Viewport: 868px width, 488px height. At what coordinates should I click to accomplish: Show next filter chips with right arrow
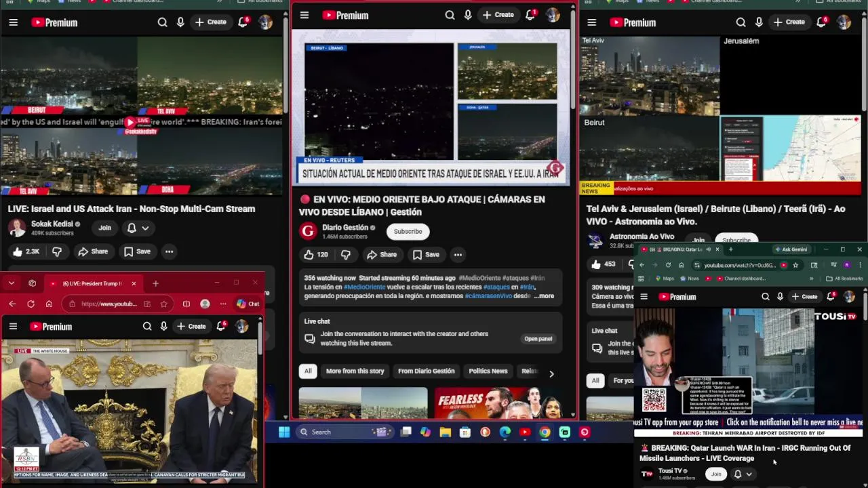pyautogui.click(x=551, y=373)
